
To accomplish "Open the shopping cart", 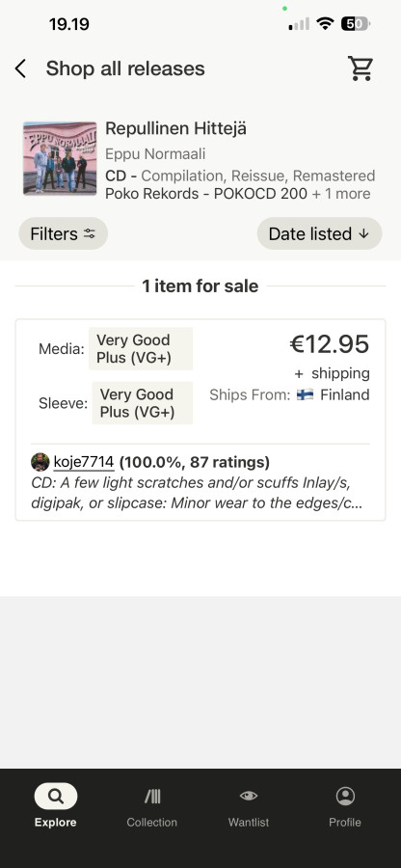I will (x=361, y=68).
